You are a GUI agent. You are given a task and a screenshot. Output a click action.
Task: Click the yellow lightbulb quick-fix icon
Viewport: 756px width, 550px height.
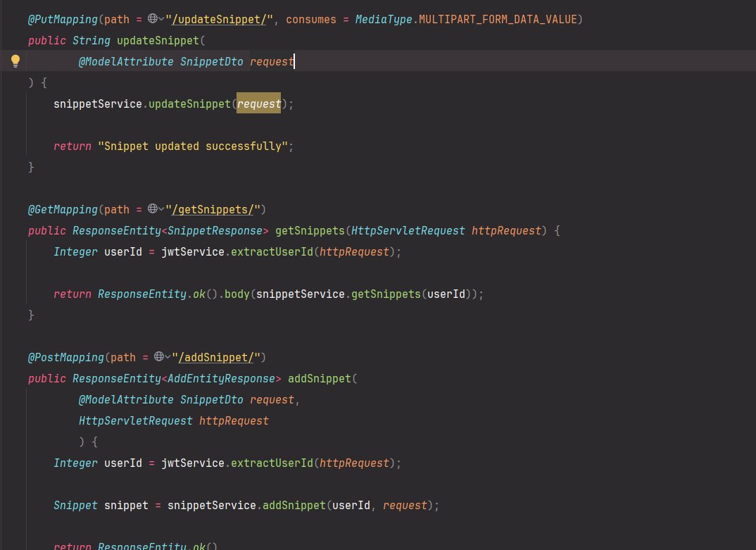(15, 61)
